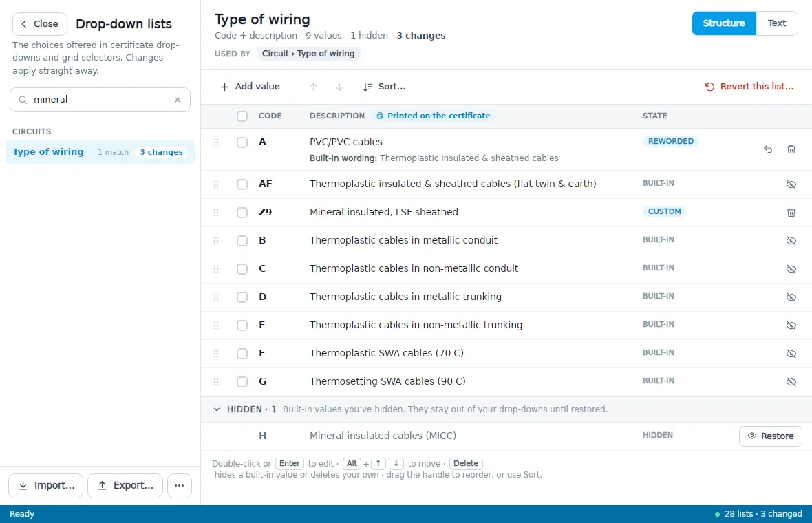
Task: Switch to the Structure tab
Action: point(724,23)
